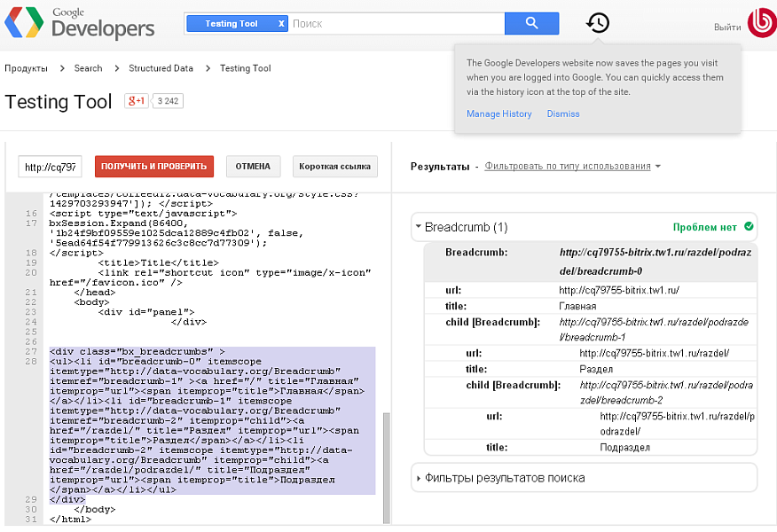The image size is (777, 532).
Task: Remove Testing Tool search filter chip
Action: click(x=281, y=24)
